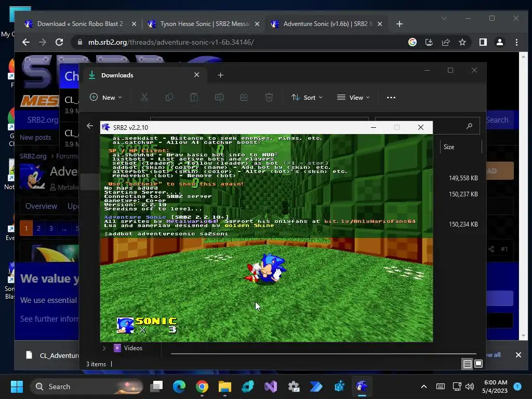
Task: Click the Share icon in File Explorer toolbar
Action: [244, 97]
